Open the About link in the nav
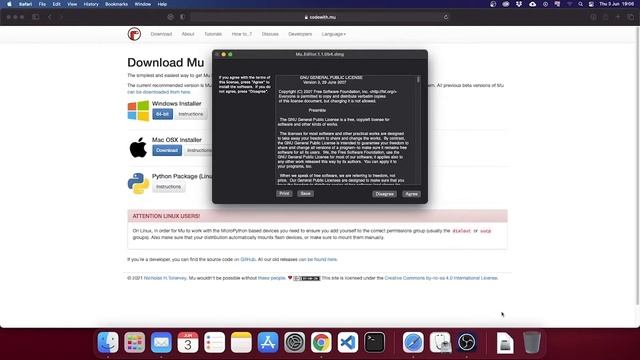The width and height of the screenshot is (640, 360). (x=188, y=34)
